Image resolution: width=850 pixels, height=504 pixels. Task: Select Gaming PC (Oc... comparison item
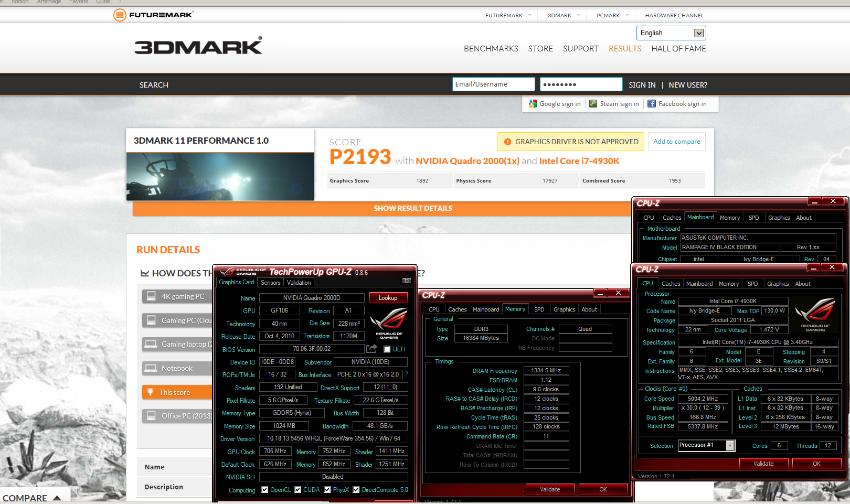point(177,320)
